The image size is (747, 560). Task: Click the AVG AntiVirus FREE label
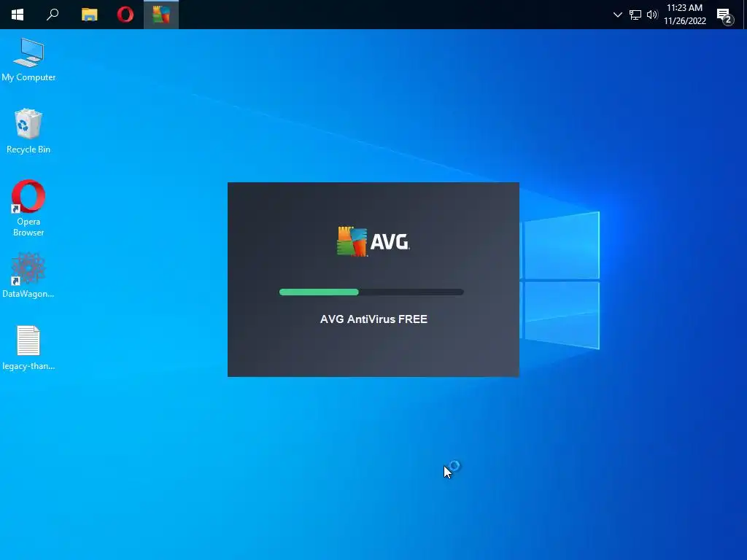pyautogui.click(x=373, y=319)
